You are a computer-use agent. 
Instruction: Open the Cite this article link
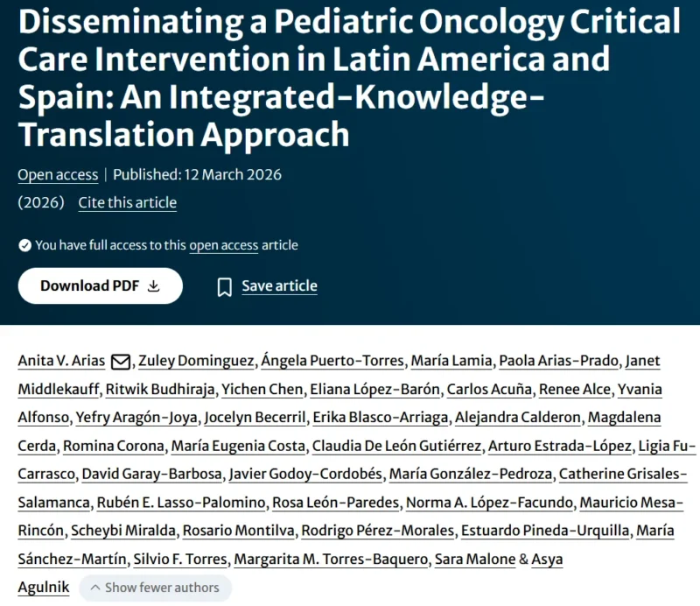128,202
